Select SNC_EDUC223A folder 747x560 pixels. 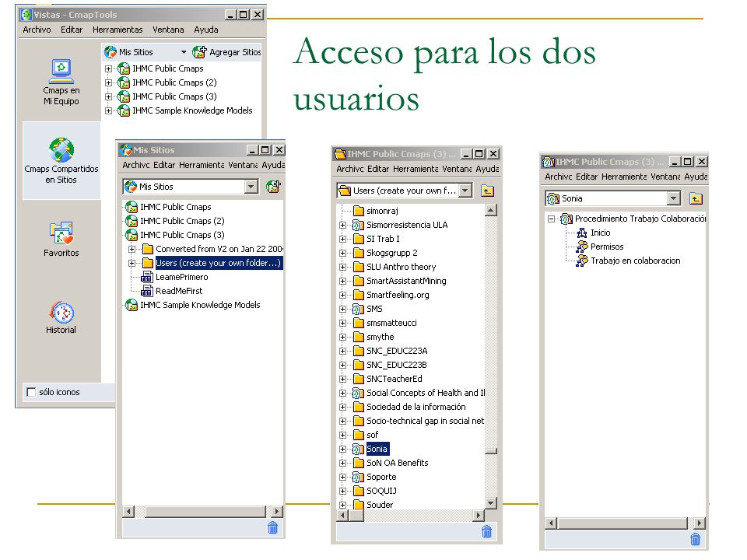click(x=397, y=351)
